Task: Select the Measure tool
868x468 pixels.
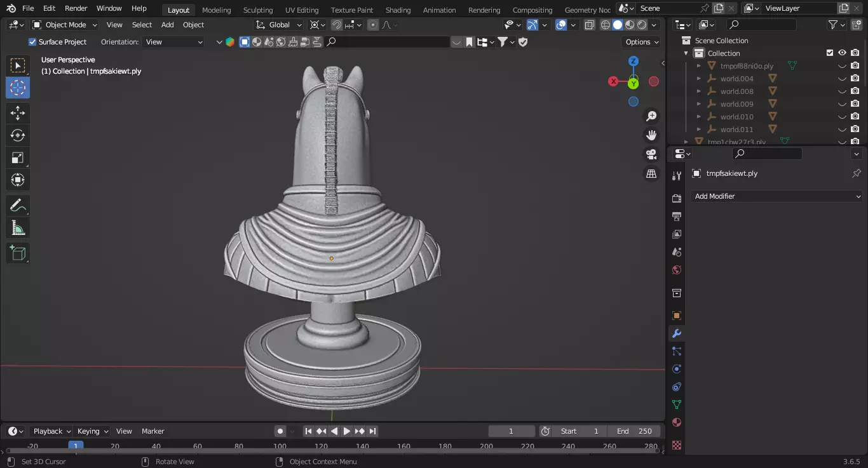Action: [18, 227]
